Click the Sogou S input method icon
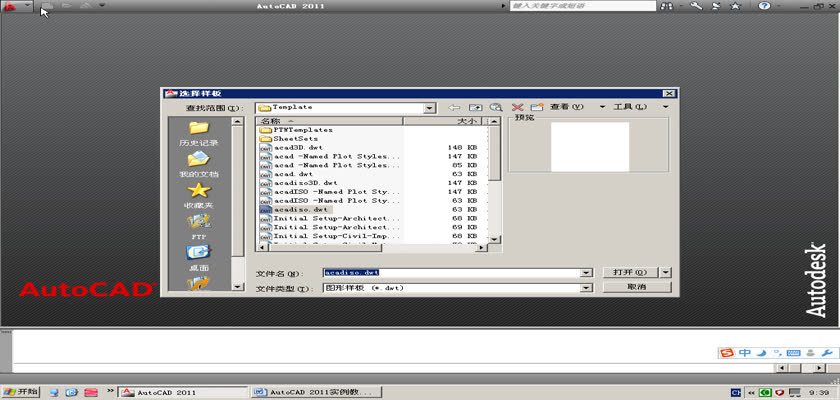Screen dimensions: 840x400 [x=728, y=353]
